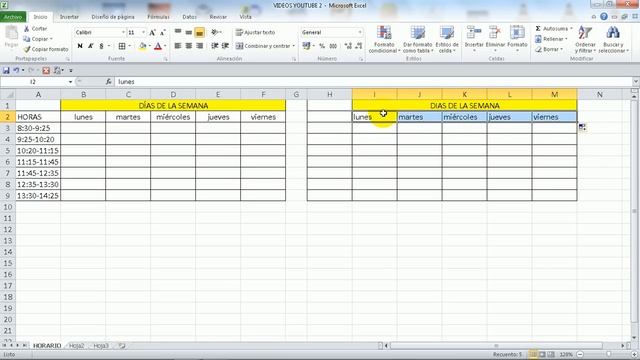Click Ordenar y filtrar icon
640x360 pixels.
pos(585,33)
